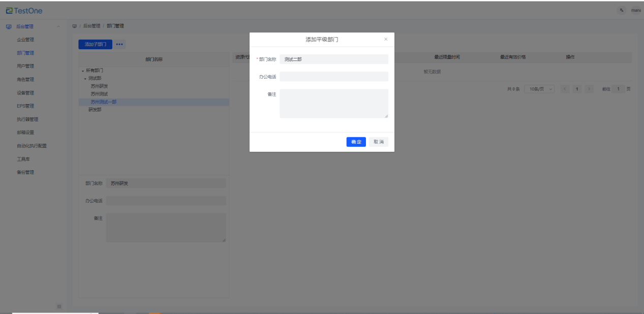The width and height of the screenshot is (644, 314).
Task: Click the 操作 column header
Action: [570, 57]
